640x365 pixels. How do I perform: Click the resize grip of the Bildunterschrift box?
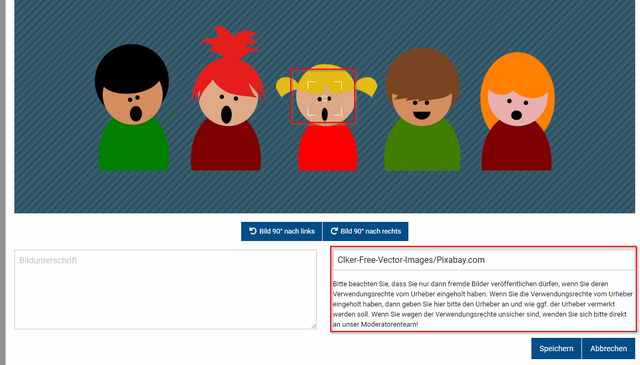click(313, 326)
